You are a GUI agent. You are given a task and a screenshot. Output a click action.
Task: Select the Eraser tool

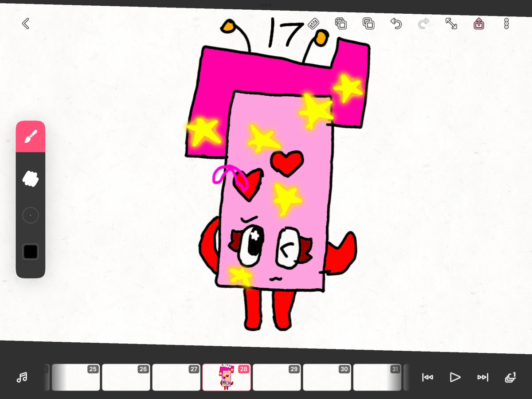pyautogui.click(x=31, y=179)
